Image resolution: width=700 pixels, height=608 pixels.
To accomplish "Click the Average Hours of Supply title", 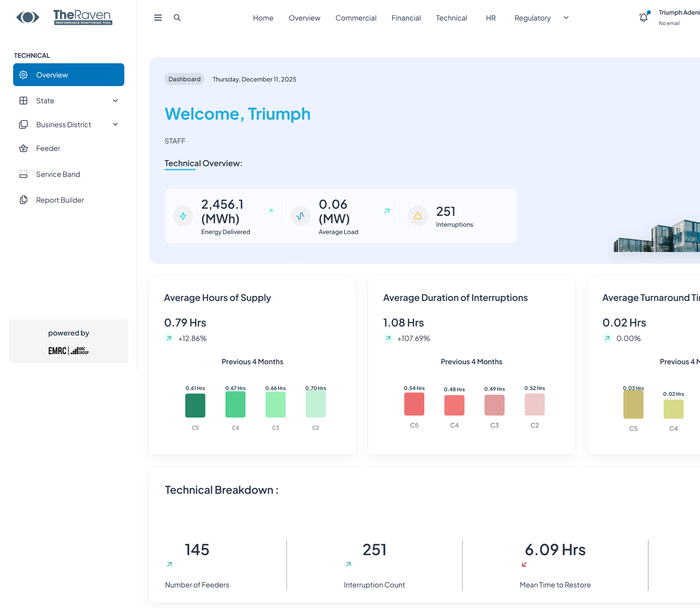I will click(x=217, y=298).
